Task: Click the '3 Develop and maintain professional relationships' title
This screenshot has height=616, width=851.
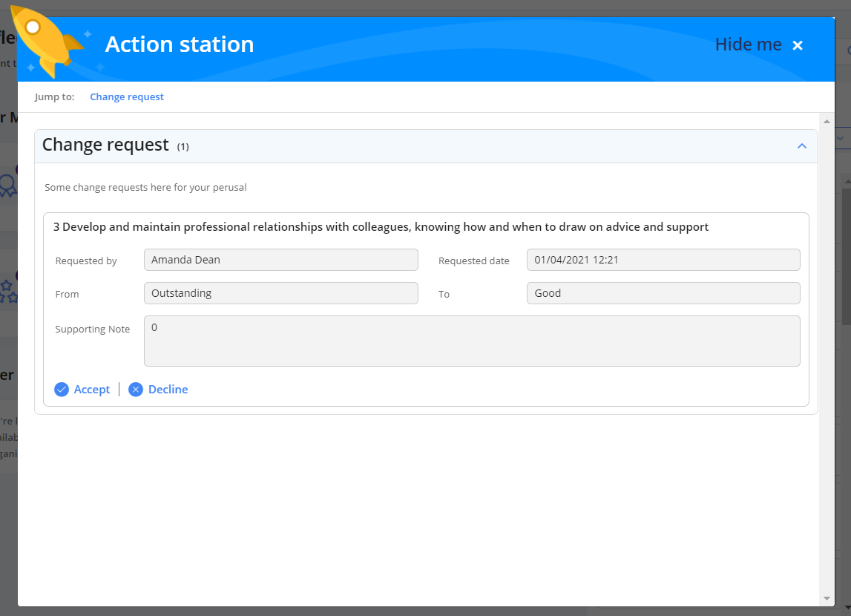Action: click(381, 227)
